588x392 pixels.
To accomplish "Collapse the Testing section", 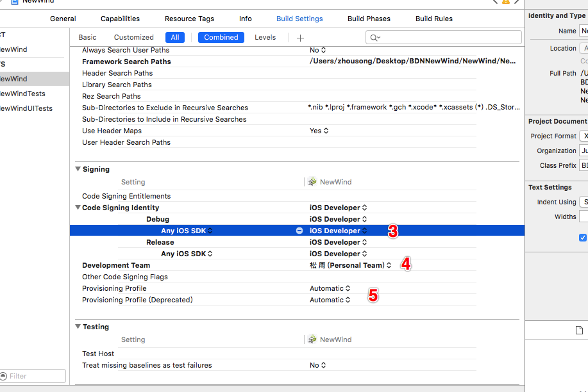I will 78,327.
